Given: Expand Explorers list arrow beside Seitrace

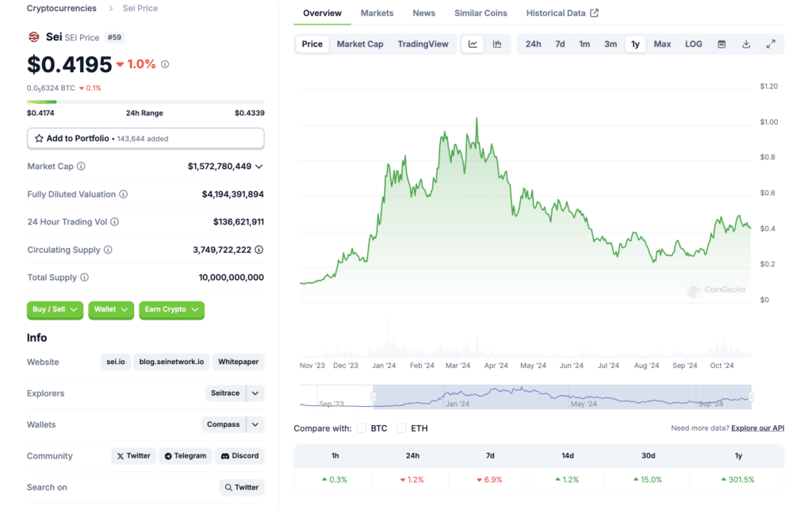Looking at the screenshot, I should 255,393.
